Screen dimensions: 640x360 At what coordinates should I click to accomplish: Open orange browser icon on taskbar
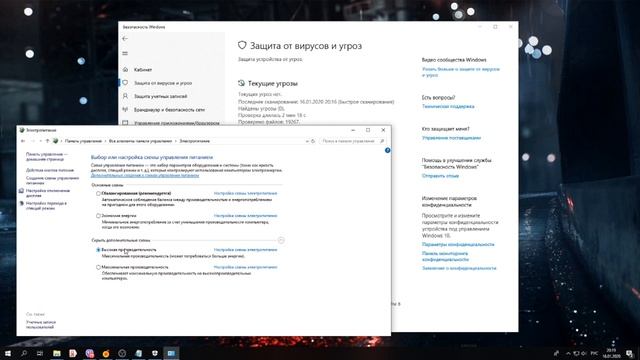tap(106, 353)
